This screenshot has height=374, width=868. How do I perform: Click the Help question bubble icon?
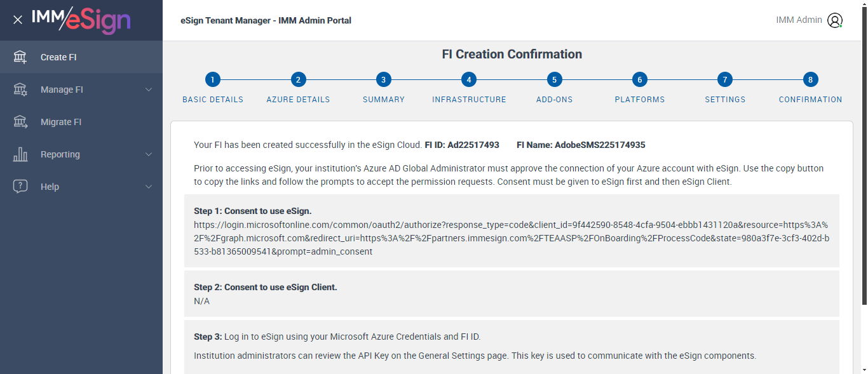coord(20,187)
